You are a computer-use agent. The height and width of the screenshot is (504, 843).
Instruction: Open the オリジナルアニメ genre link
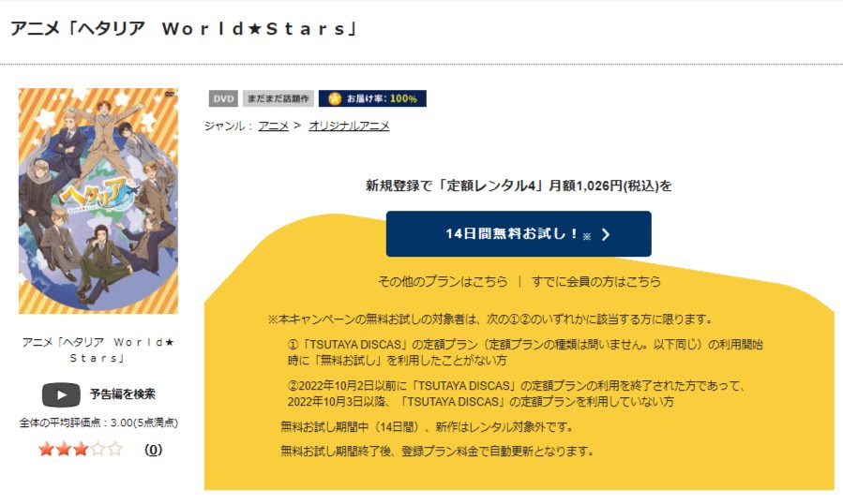point(349,126)
